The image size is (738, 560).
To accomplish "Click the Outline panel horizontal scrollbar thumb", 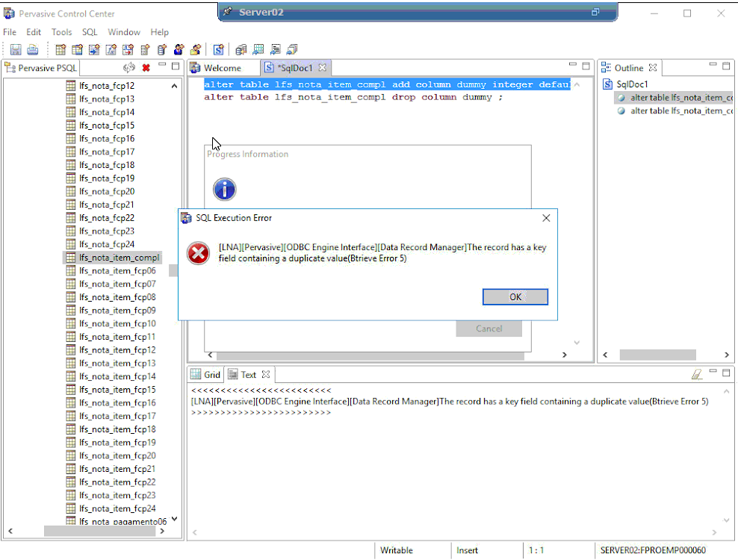I will click(x=657, y=355).
